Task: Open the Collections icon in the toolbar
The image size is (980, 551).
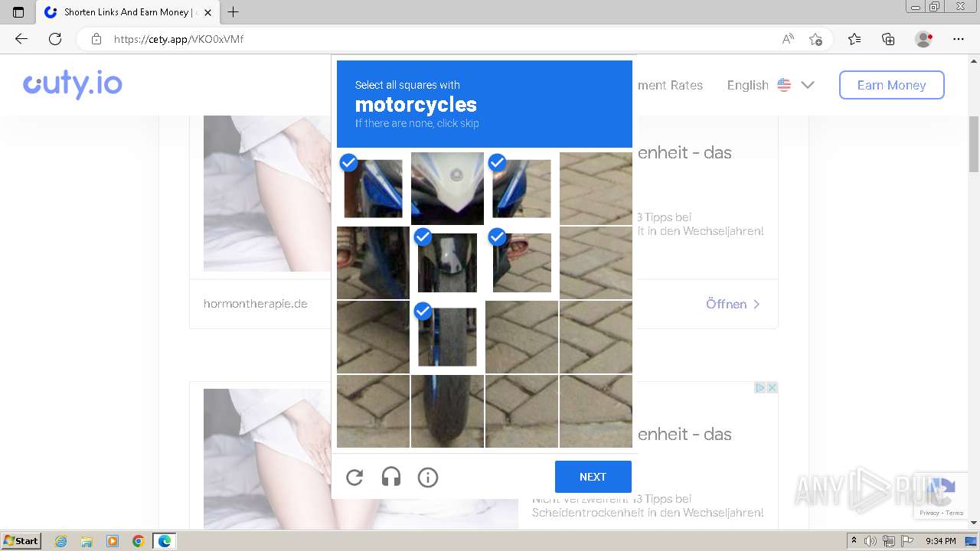Action: (x=888, y=39)
